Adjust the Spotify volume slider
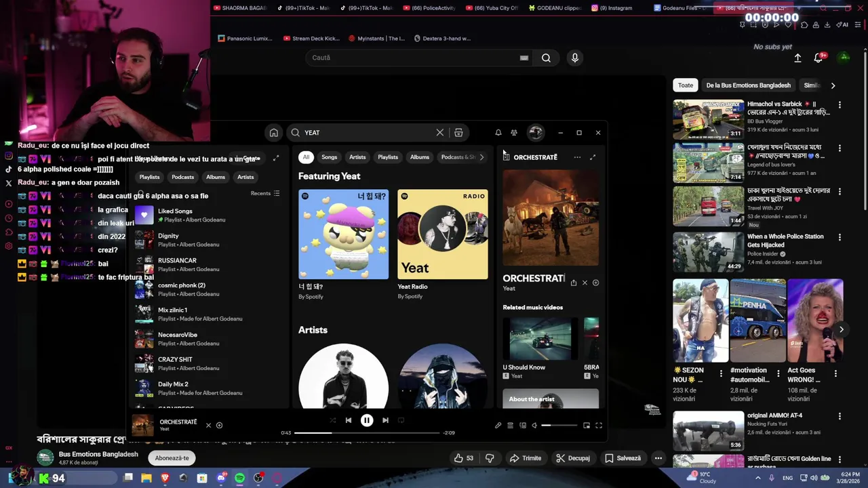The image size is (868, 488). pyautogui.click(x=559, y=425)
